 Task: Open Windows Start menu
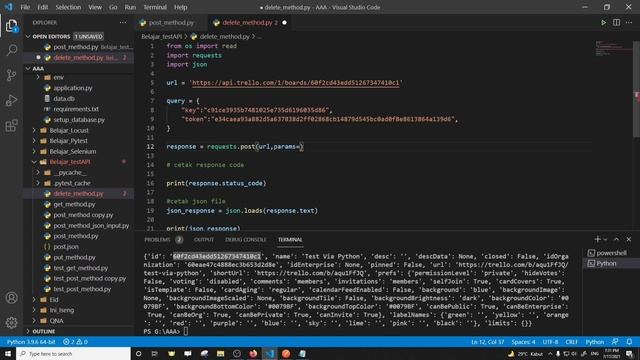click(8, 353)
